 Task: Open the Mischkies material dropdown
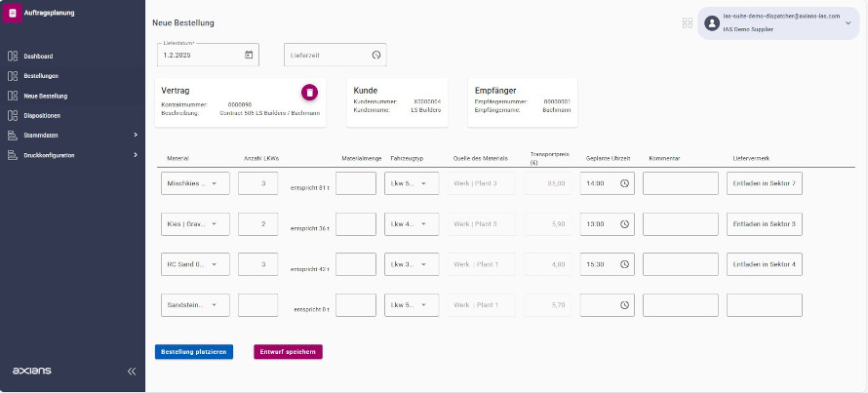tap(195, 183)
